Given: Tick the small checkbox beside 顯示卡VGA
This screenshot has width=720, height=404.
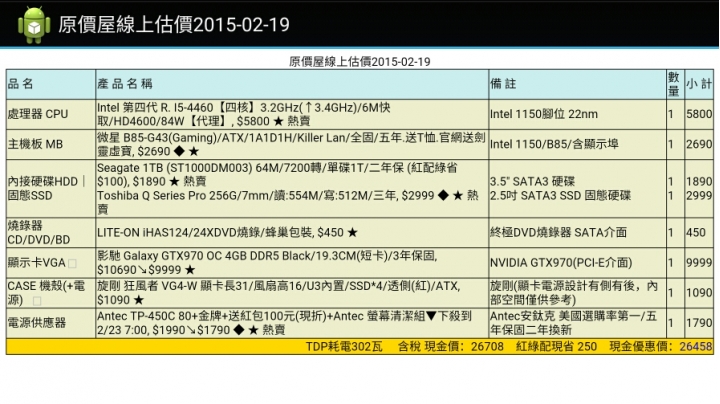Looking at the screenshot, I should pos(73,264).
